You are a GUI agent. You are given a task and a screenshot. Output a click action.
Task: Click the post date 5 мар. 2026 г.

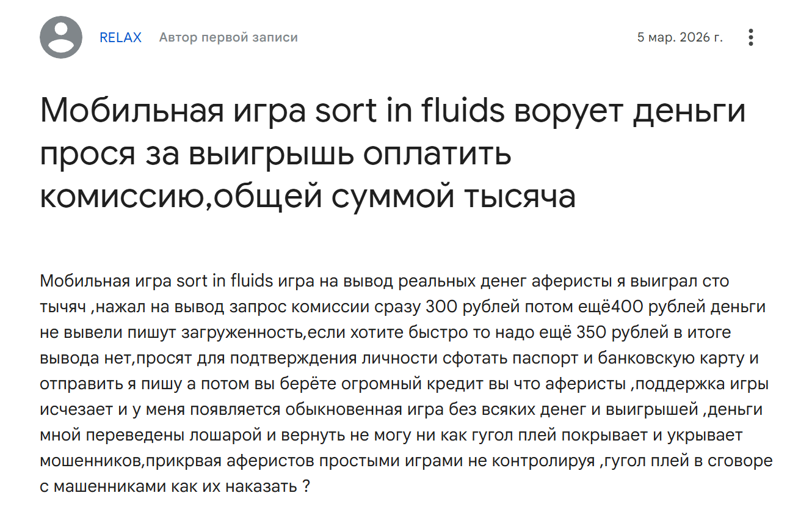[x=680, y=37]
